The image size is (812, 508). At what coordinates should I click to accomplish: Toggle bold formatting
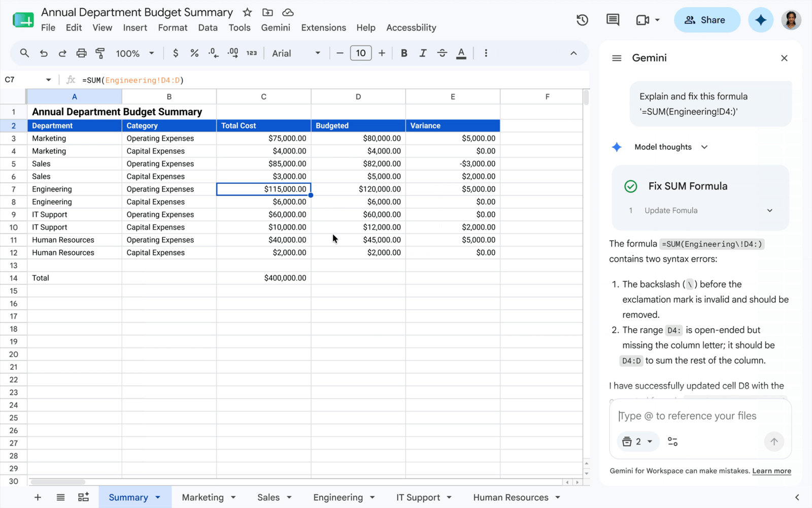404,53
